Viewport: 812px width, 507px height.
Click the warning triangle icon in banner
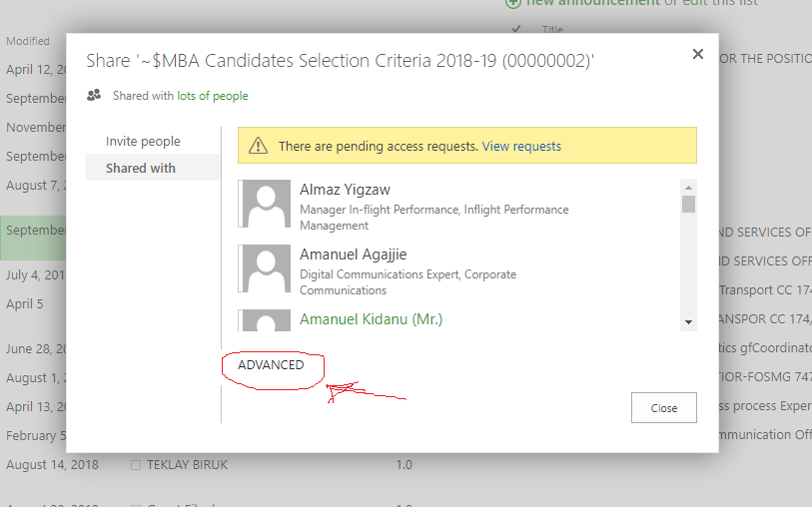[x=258, y=146]
